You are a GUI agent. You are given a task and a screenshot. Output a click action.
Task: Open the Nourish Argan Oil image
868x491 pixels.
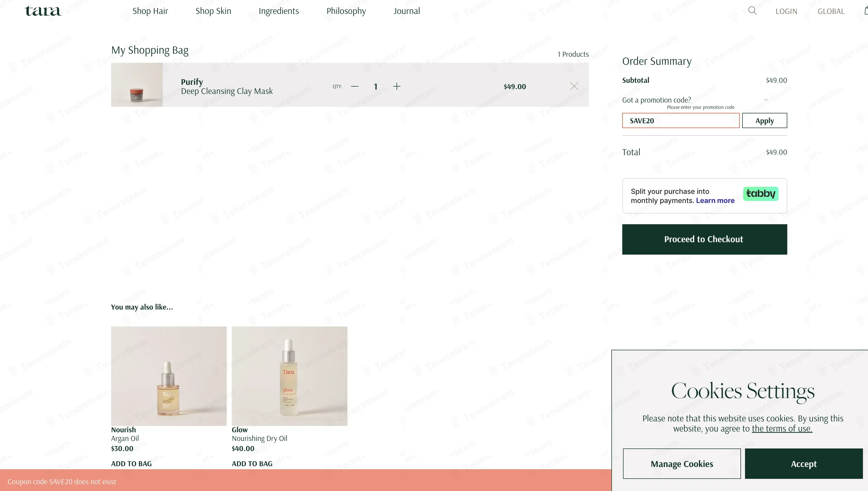pyautogui.click(x=169, y=376)
